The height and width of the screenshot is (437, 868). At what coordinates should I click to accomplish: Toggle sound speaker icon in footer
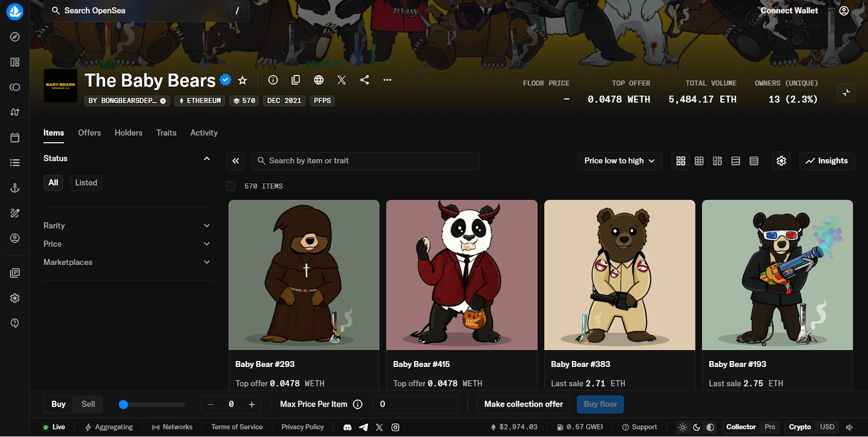tap(850, 427)
